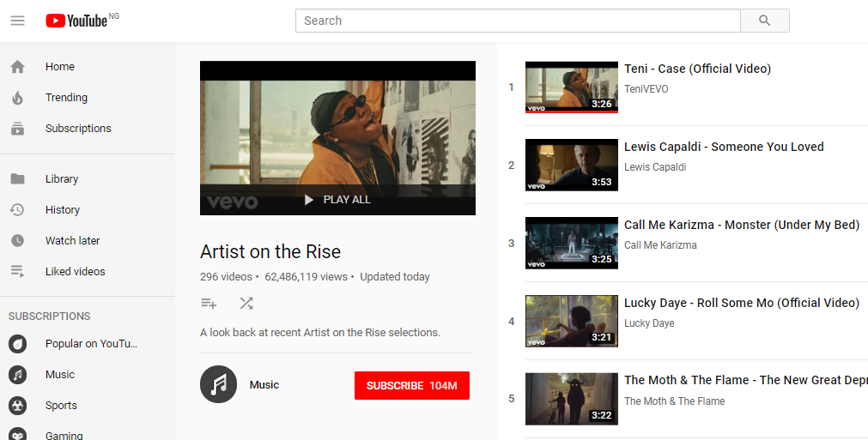
Task: Click the Watch later clock icon
Action: 18,240
